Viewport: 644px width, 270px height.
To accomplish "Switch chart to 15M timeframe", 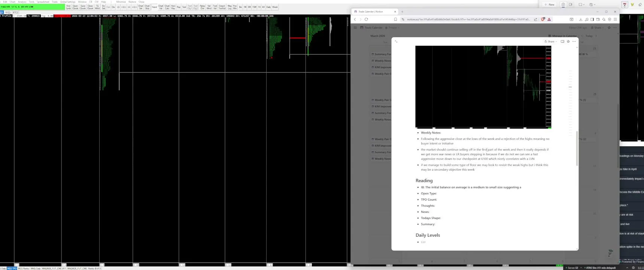I will pyautogui.click(x=254, y=7).
